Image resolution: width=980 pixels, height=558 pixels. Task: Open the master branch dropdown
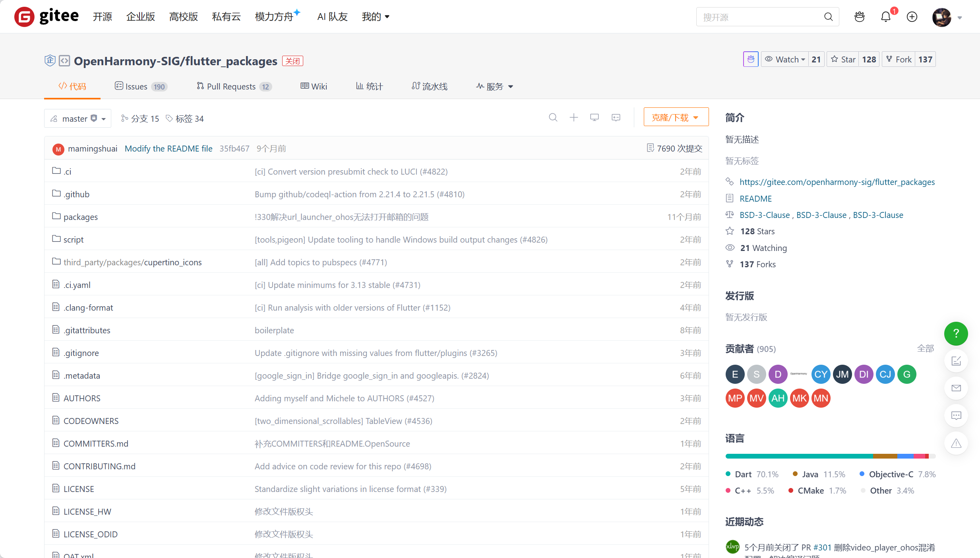tap(78, 119)
